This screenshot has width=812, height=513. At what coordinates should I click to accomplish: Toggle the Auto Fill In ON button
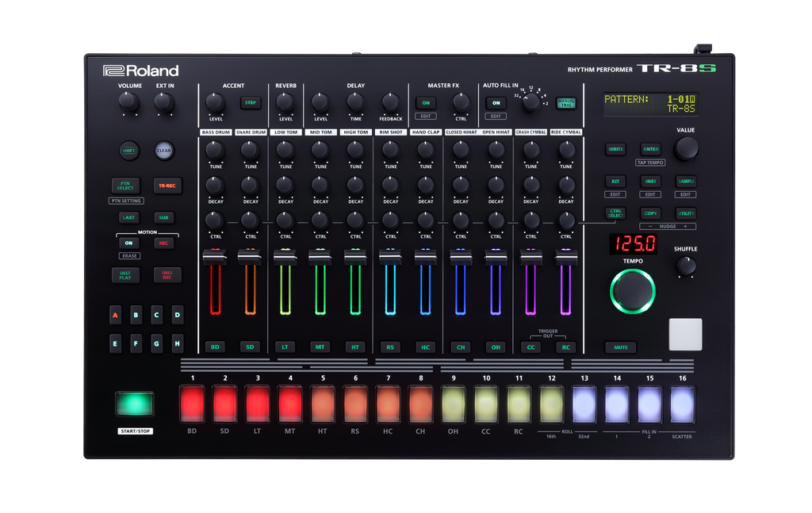click(x=496, y=103)
